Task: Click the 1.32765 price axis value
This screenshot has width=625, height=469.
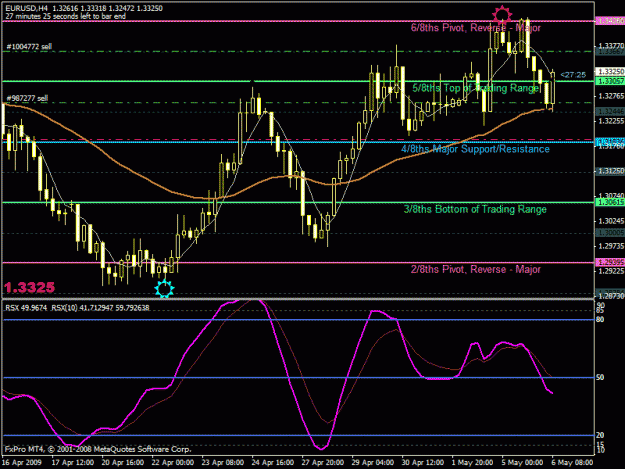Action: click(x=611, y=96)
